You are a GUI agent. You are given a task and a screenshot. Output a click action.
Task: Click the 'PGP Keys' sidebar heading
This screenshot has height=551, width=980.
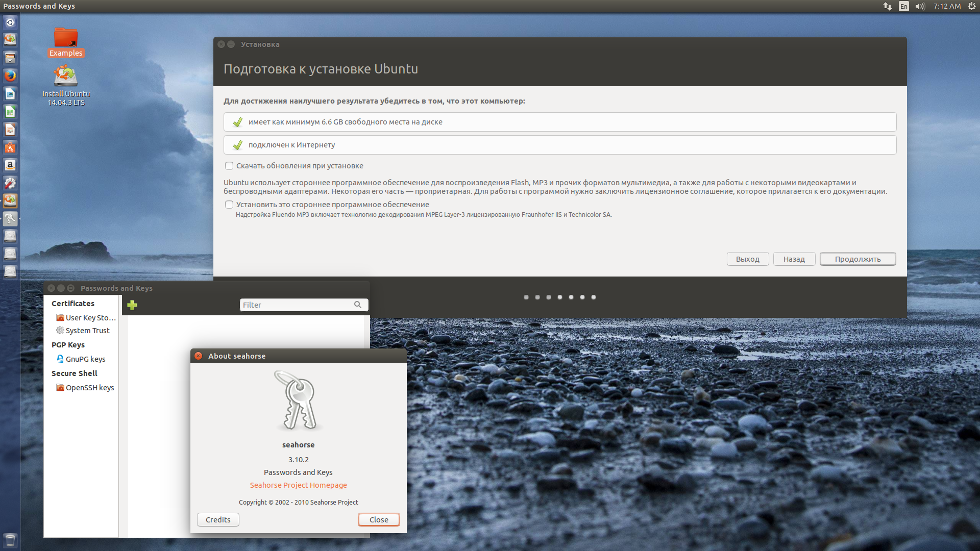68,345
